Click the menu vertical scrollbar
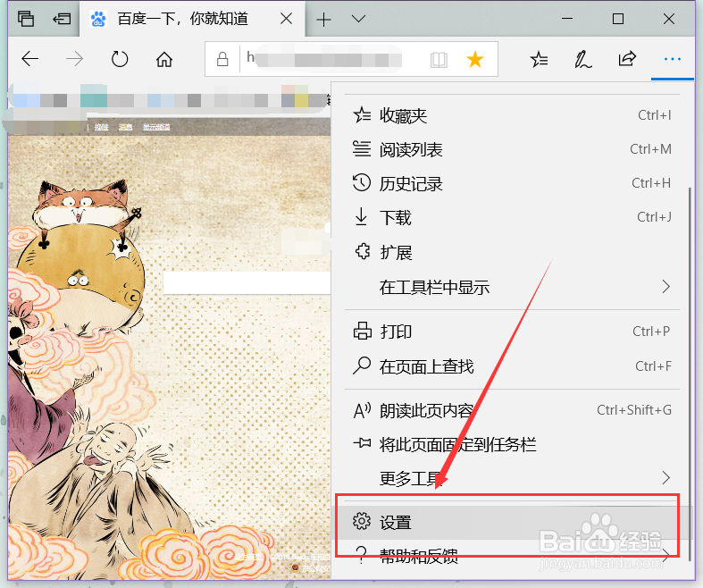 point(690,374)
